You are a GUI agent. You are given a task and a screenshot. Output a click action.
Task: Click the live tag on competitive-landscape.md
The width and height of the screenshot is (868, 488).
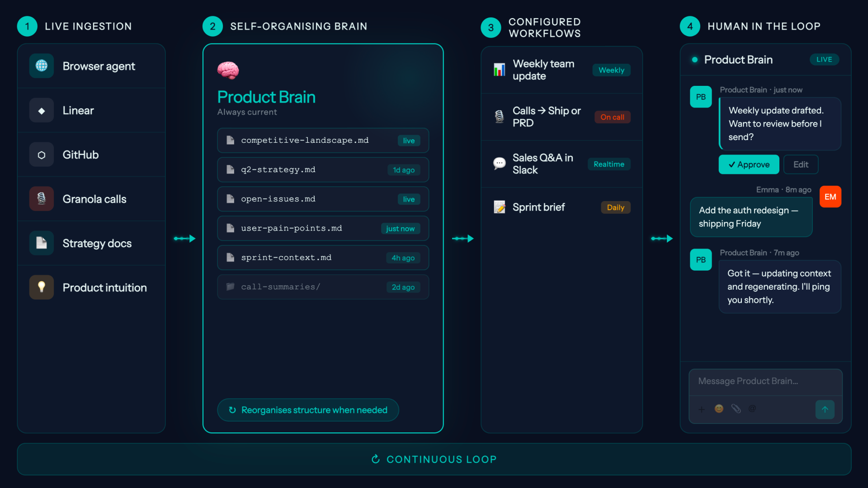click(x=409, y=141)
